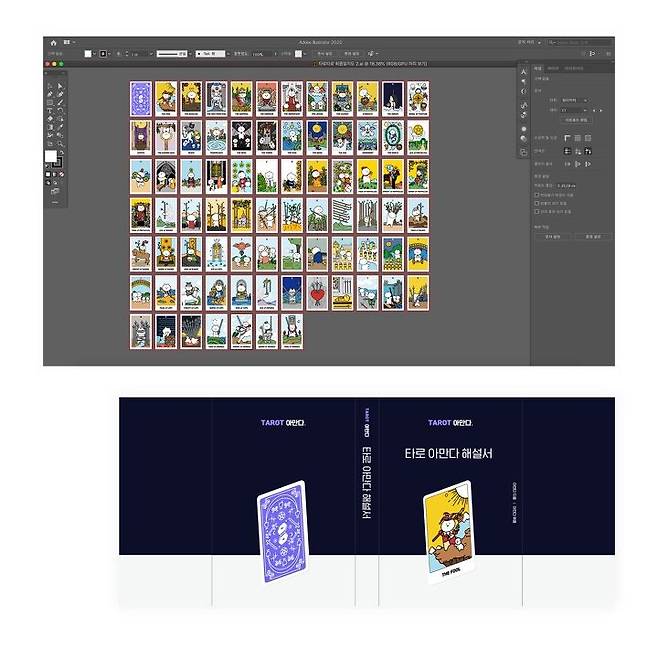
Task: Select the Type tool
Action: pyautogui.click(x=50, y=111)
